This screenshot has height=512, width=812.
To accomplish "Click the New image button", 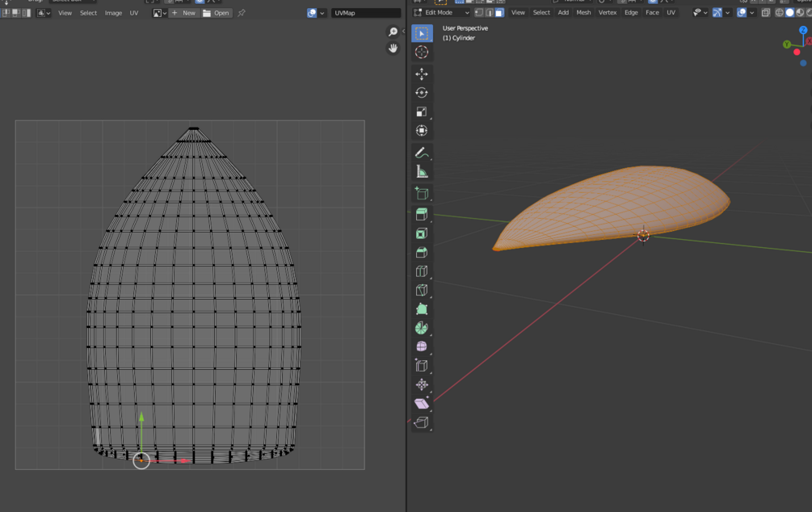I will (x=183, y=13).
